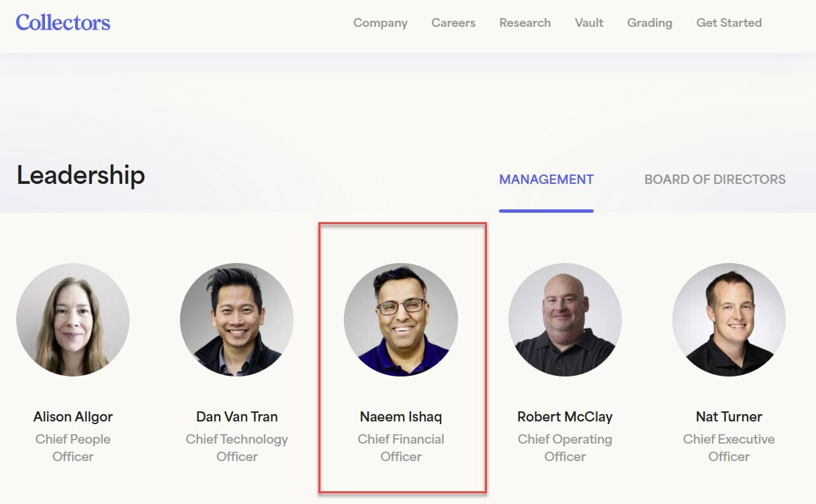This screenshot has width=816, height=504.
Task: Open the profile photo above Dan Van Tran
Action: (236, 319)
